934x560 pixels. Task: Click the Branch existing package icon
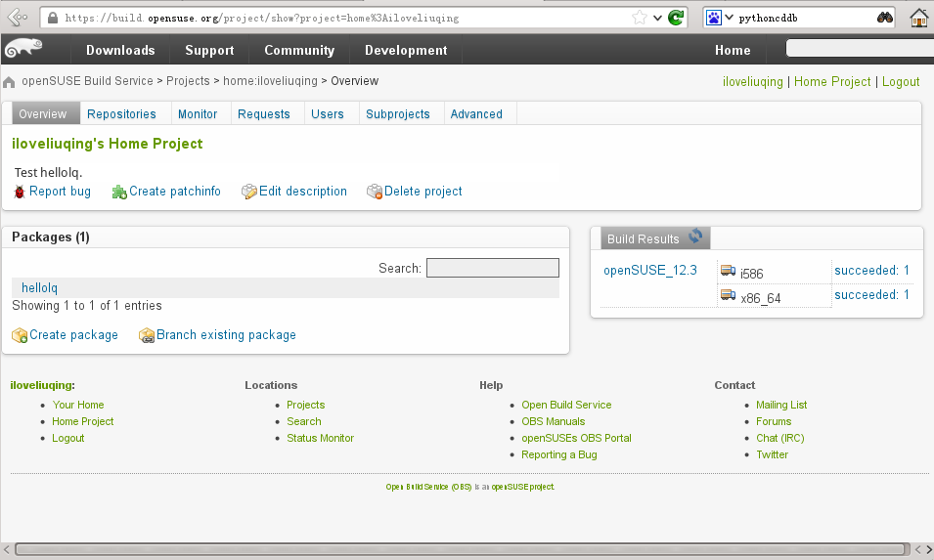pyautogui.click(x=147, y=335)
